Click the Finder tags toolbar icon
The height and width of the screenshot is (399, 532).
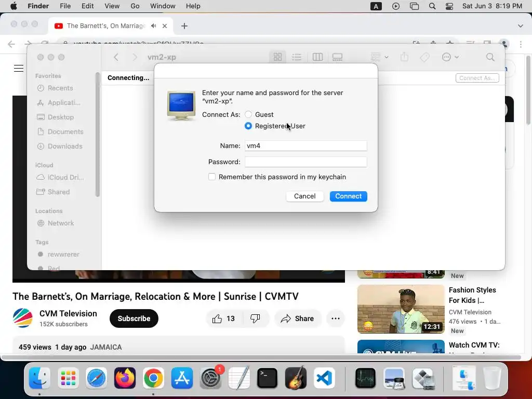[x=425, y=57]
